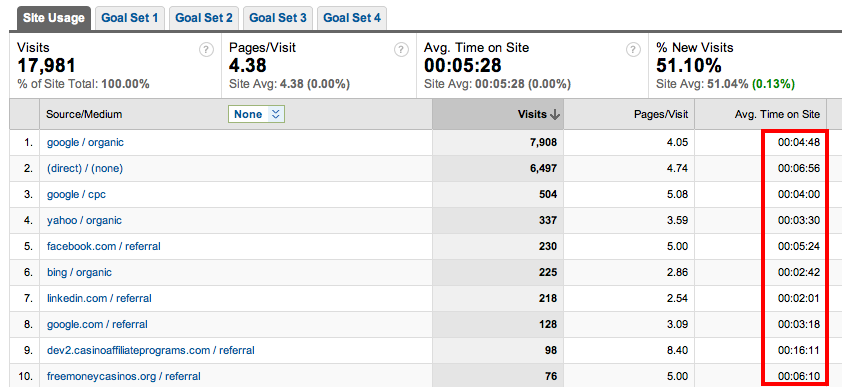Sort by Avg. Time on Site header
The width and height of the screenshot is (842, 387).
coord(777,114)
